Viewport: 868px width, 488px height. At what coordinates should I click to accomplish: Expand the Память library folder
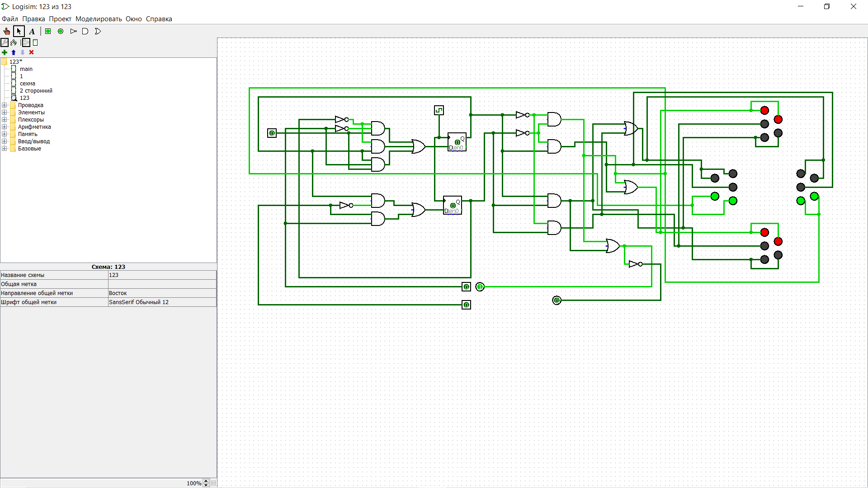tap(5, 134)
